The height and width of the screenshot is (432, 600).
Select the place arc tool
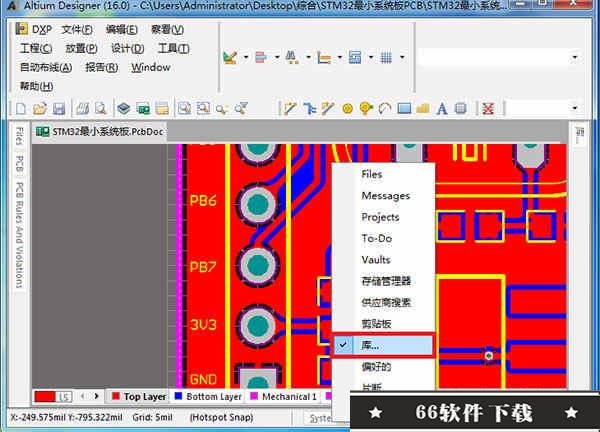tap(385, 109)
